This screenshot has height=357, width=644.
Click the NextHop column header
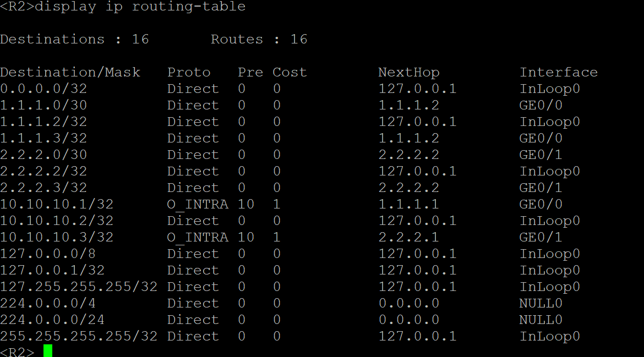408,73
